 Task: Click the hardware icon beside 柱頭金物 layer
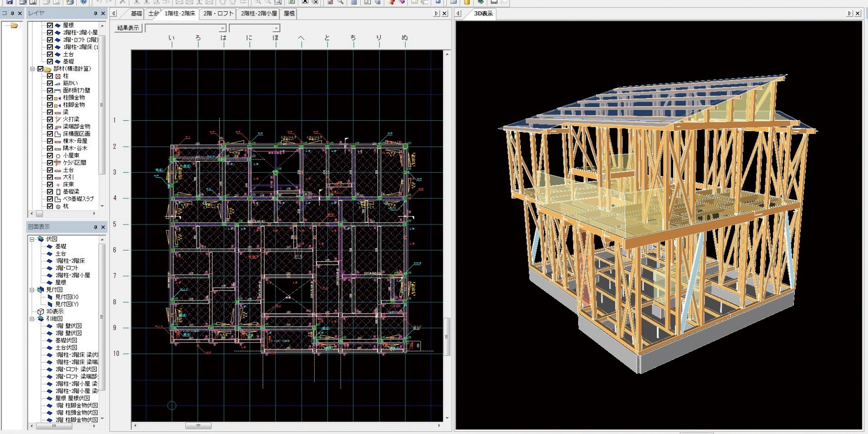tap(58, 98)
